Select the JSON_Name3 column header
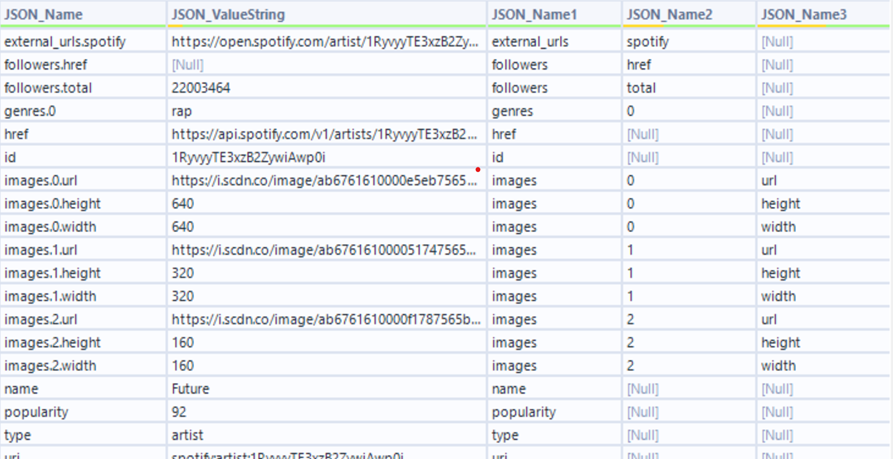 pyautogui.click(x=825, y=14)
